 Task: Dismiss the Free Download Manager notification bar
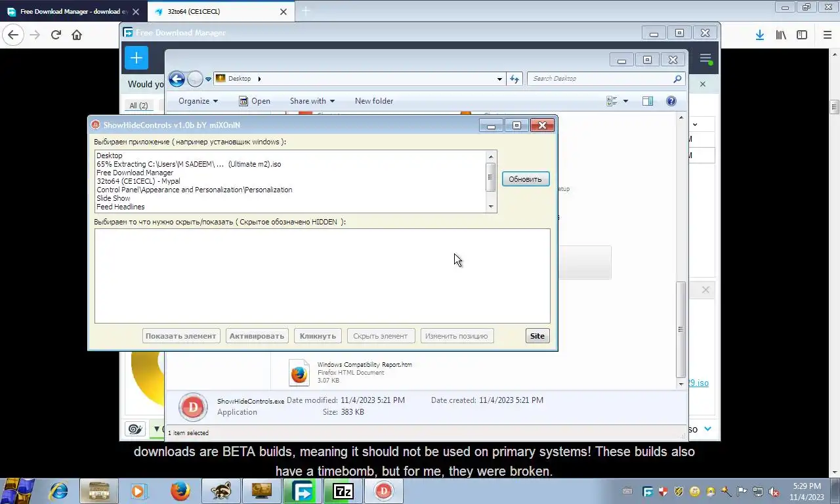pos(703,84)
